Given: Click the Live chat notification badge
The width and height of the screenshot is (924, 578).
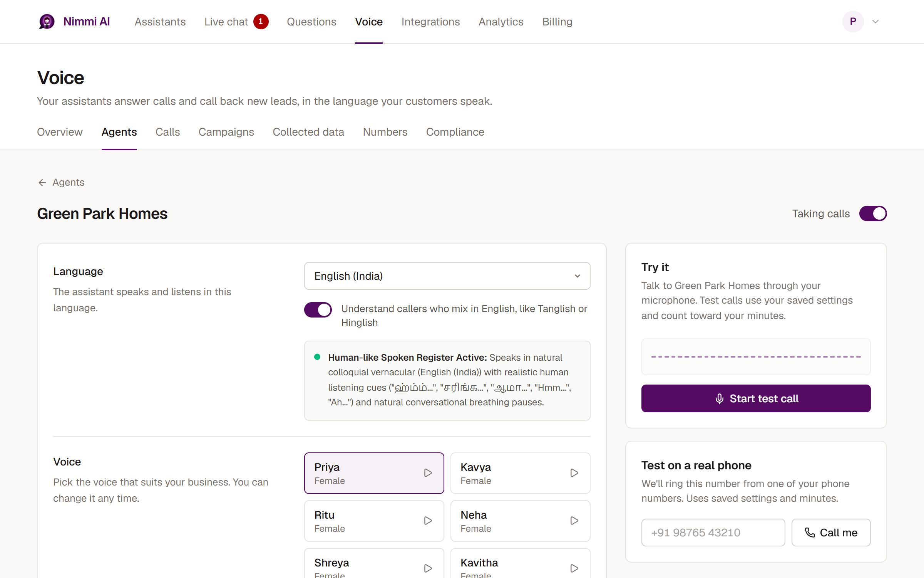Looking at the screenshot, I should click(x=261, y=22).
